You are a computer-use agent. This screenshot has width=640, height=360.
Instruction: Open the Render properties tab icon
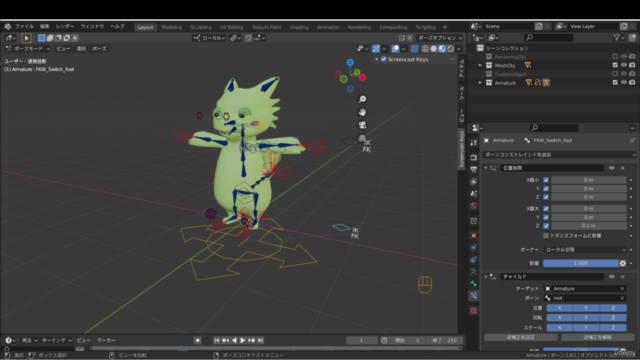click(x=473, y=158)
